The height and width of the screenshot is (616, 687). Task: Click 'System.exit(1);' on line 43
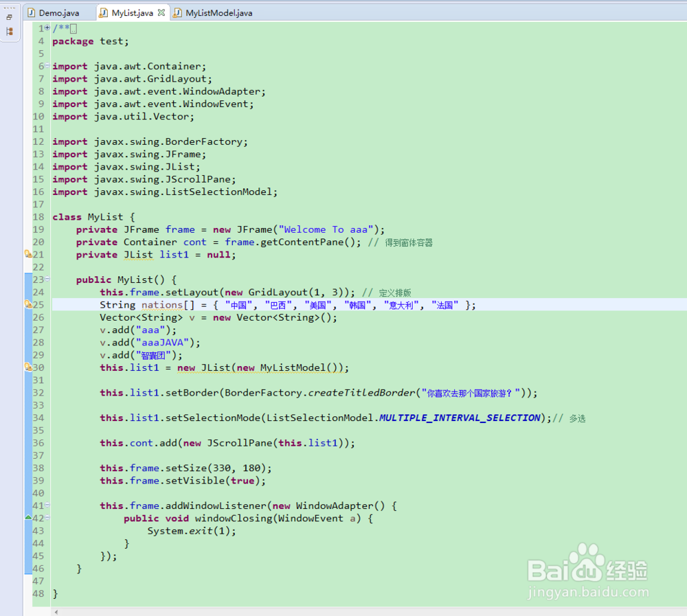192,531
